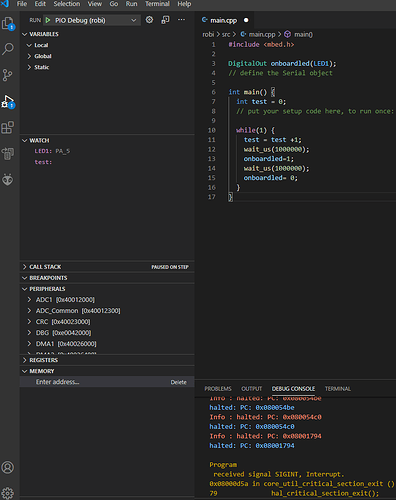Open the debug console toolbar icon
396x500 pixels.
(165, 20)
